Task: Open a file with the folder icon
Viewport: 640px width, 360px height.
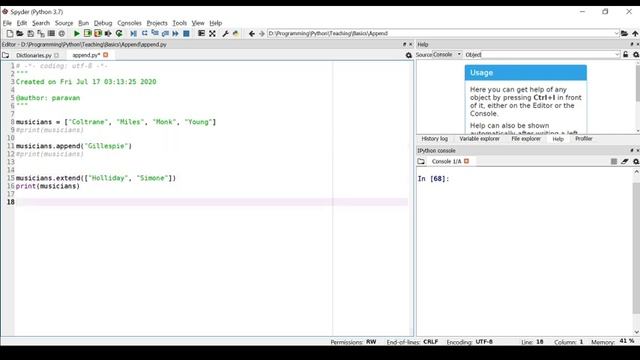Action: (20, 33)
